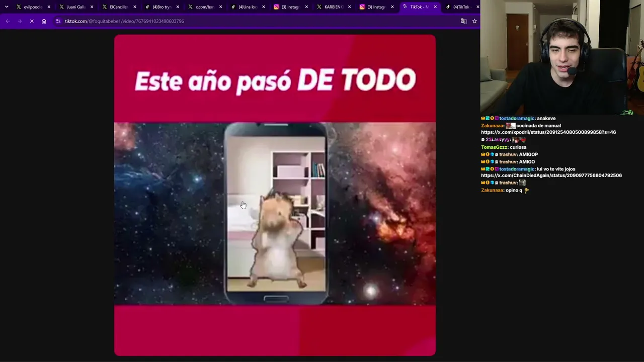This screenshot has width=644, height=362.
Task: Click the chat message "curiosa"
Action: [518, 147]
